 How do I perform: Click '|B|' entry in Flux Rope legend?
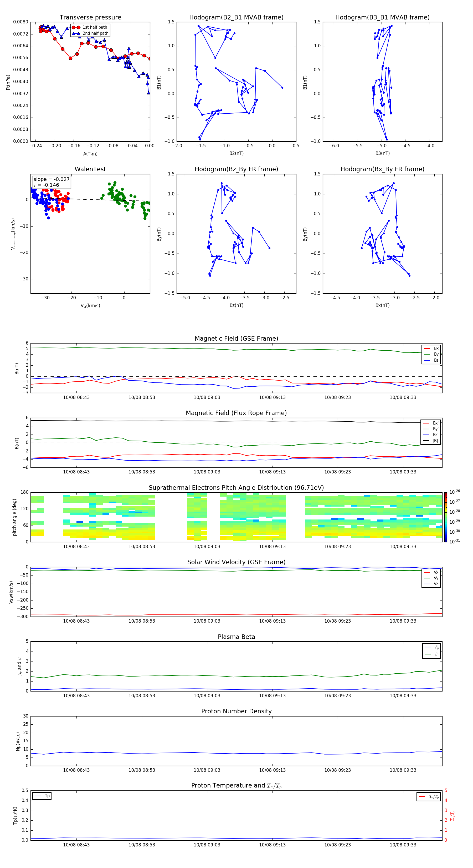coord(431,441)
